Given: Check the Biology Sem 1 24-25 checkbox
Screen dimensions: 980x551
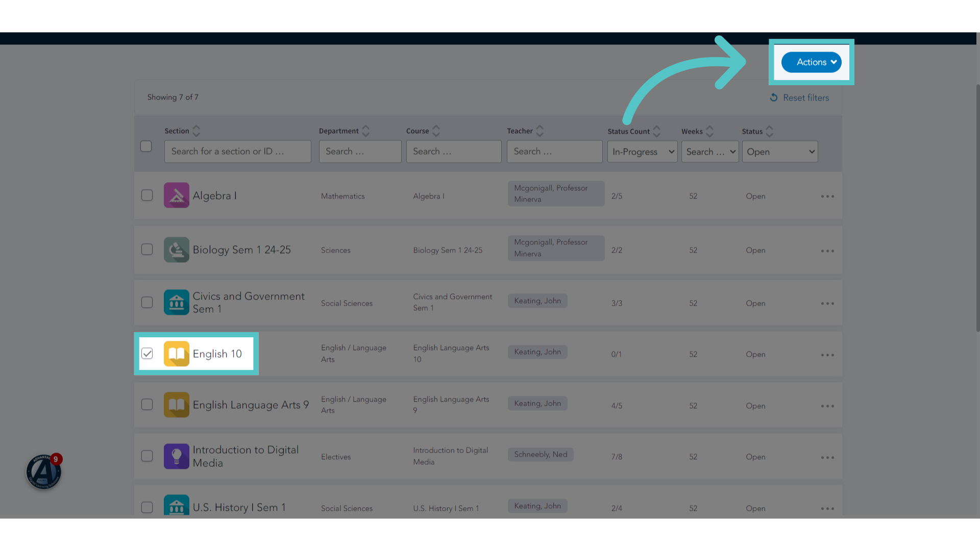Looking at the screenshot, I should pyautogui.click(x=147, y=249).
